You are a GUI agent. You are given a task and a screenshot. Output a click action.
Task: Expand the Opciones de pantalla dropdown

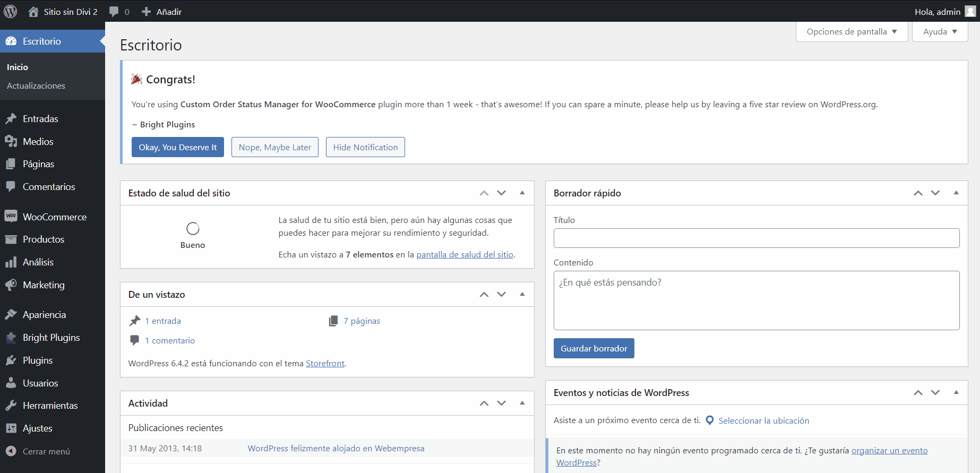pyautogui.click(x=852, y=32)
